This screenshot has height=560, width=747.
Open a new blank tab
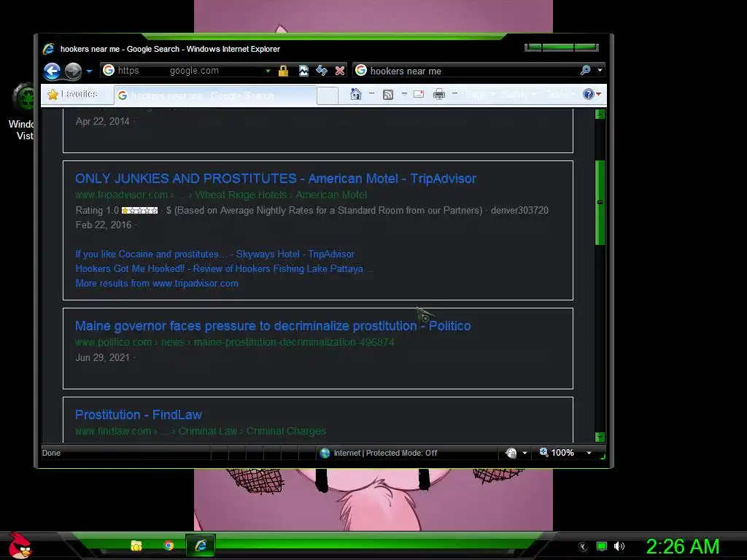328,96
